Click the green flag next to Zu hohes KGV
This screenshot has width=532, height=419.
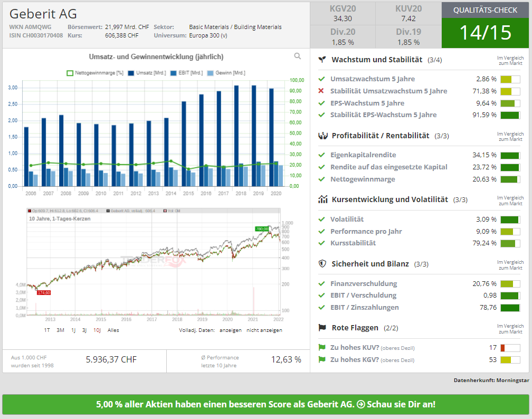322,359
